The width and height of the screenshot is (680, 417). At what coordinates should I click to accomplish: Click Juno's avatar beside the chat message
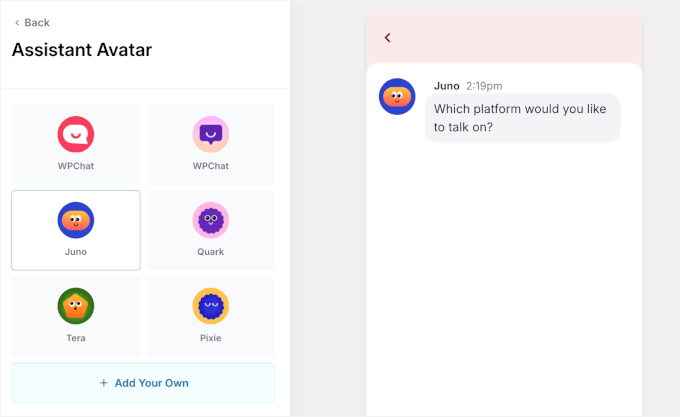click(x=397, y=96)
